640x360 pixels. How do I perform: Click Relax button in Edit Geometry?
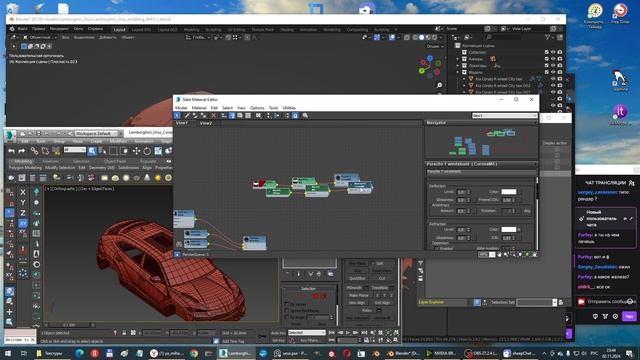point(367,310)
